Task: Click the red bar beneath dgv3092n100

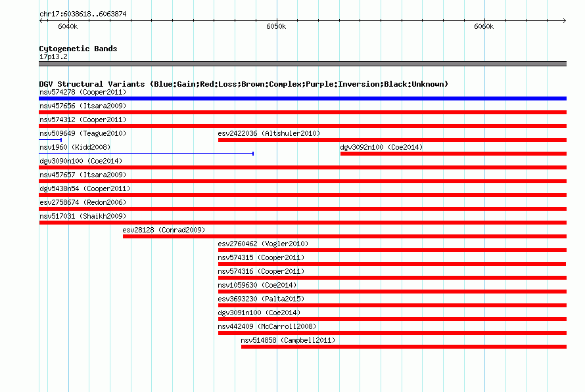Action: (x=454, y=154)
